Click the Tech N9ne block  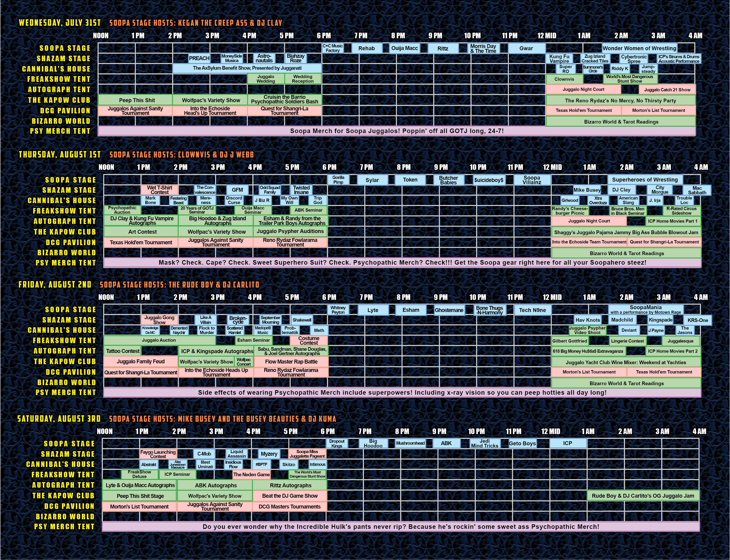[x=533, y=310]
